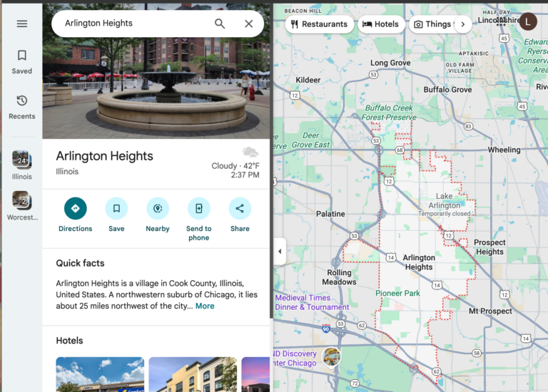Expand Quick facts with More link
Screen dimensions: 548x392
pyautogui.click(x=205, y=306)
